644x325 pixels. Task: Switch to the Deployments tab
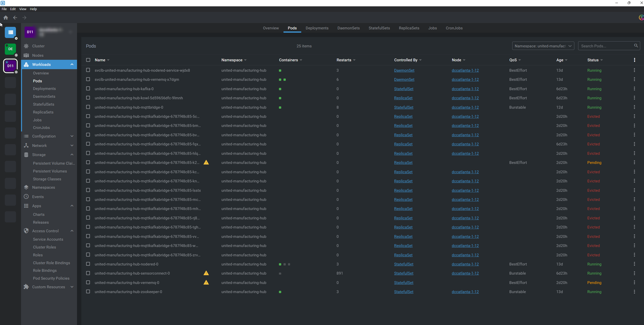click(x=317, y=28)
